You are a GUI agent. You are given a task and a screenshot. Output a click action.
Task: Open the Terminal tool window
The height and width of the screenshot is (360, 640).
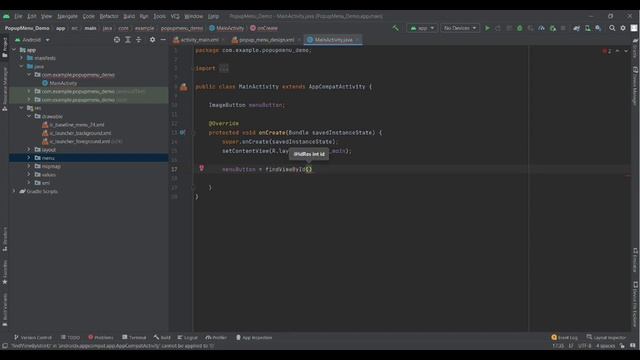point(134,338)
